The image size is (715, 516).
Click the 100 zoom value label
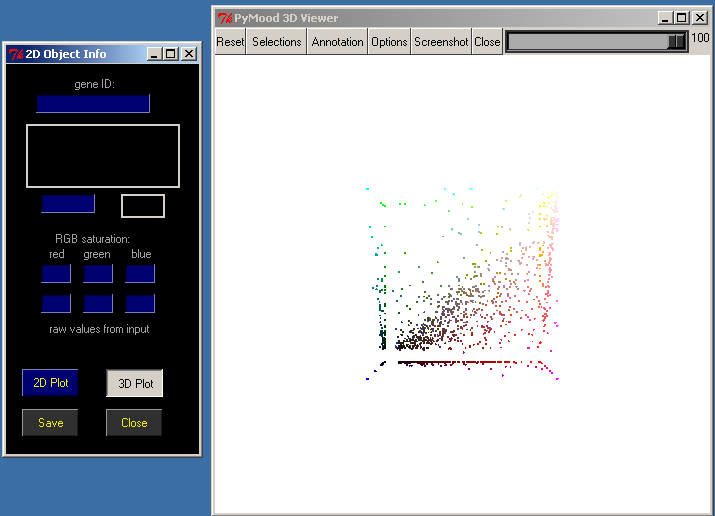coord(700,37)
